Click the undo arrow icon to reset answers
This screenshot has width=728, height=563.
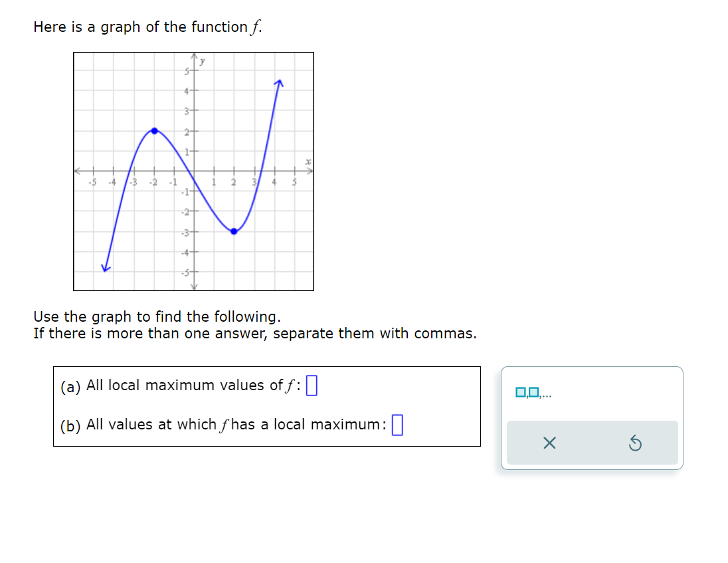tap(636, 443)
